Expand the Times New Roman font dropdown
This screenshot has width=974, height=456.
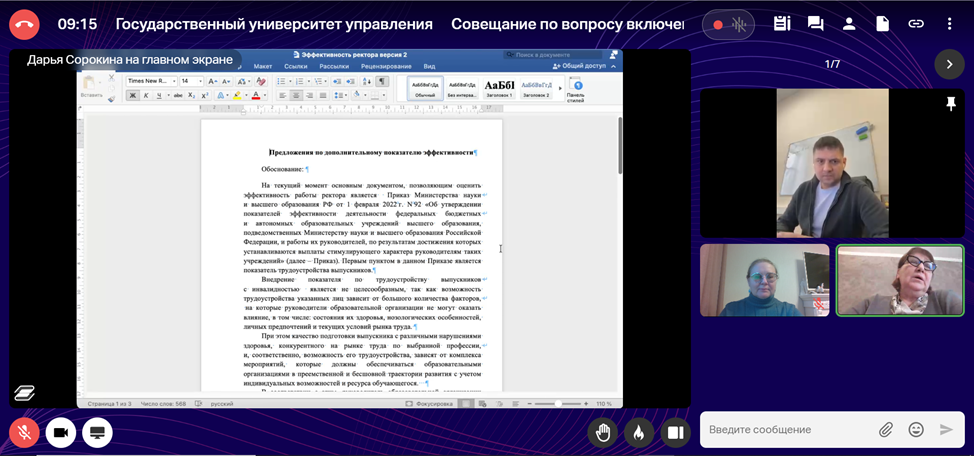173,81
